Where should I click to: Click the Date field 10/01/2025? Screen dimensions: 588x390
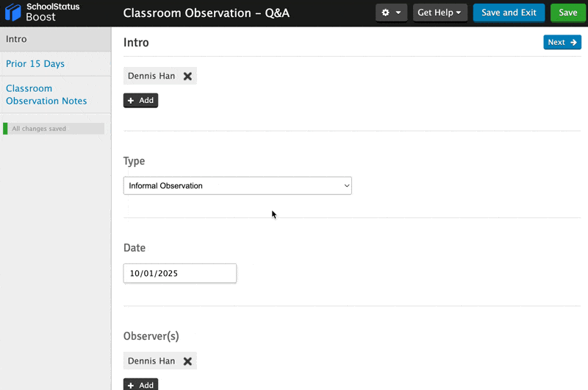179,273
